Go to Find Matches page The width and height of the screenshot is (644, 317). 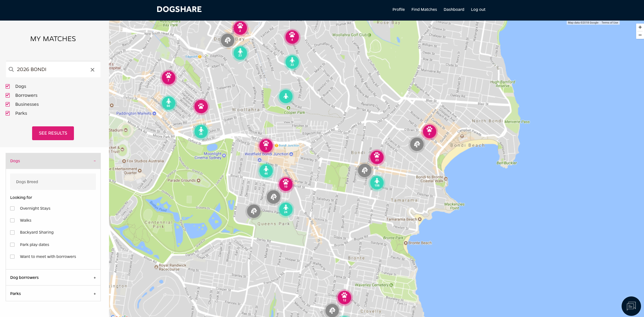click(424, 10)
